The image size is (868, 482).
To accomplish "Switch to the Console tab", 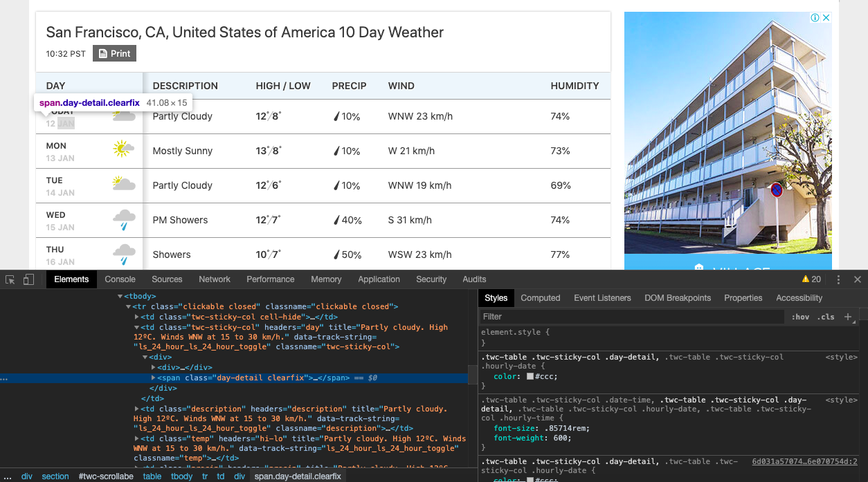I will tap(120, 279).
